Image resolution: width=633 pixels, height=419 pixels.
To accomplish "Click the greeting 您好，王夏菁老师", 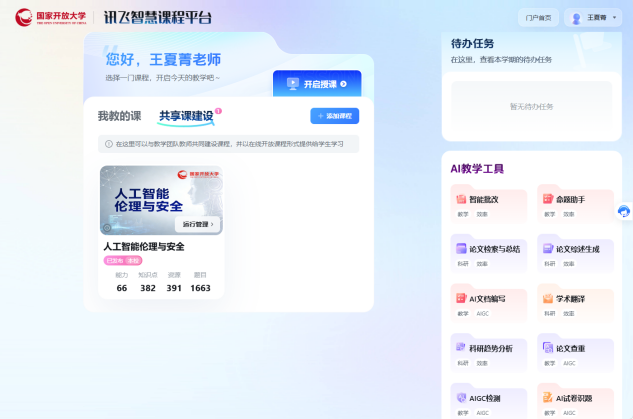I will pyautogui.click(x=163, y=59).
